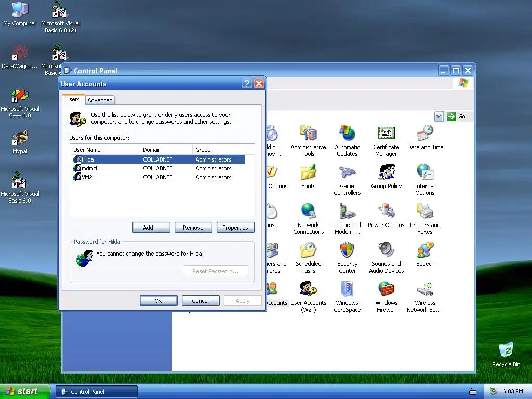Click the Go button in address bar
The height and width of the screenshot is (399, 532).
click(456, 116)
